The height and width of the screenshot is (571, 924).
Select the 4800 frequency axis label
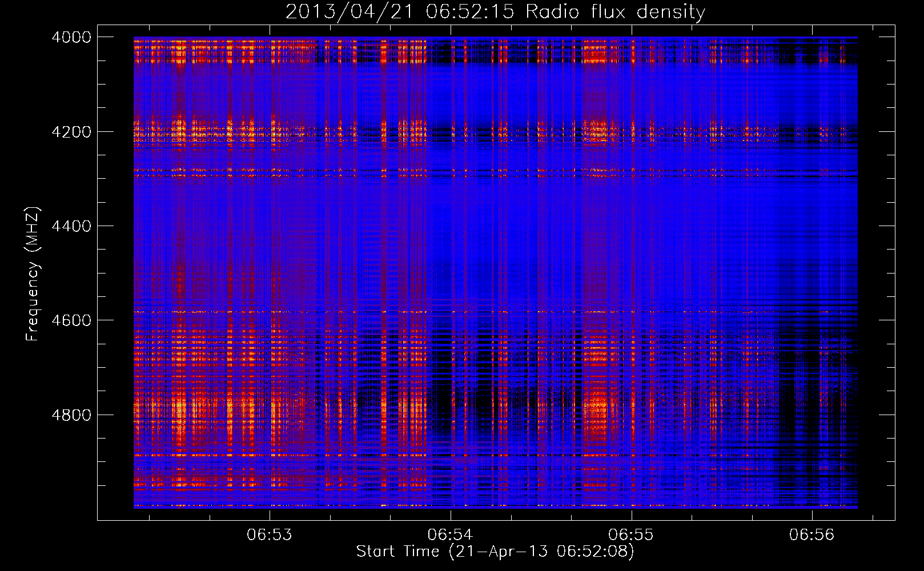tap(71, 415)
